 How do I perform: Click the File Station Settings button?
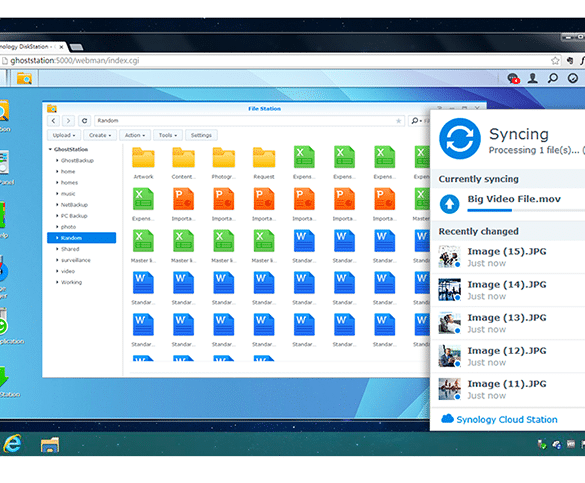(201, 135)
